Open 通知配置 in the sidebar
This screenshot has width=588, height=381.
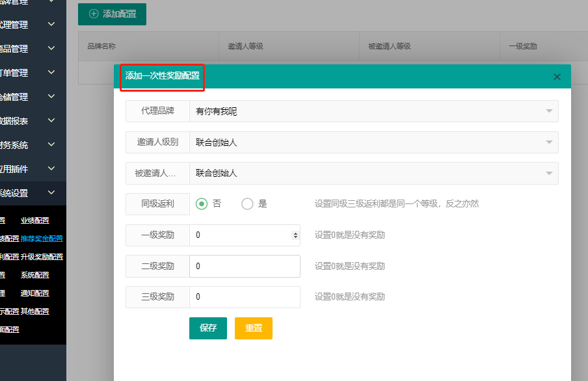(x=35, y=293)
